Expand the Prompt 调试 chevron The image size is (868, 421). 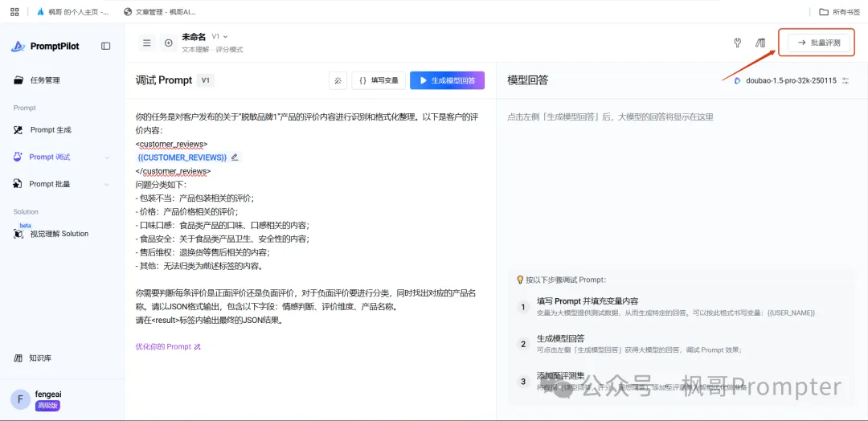pos(107,157)
